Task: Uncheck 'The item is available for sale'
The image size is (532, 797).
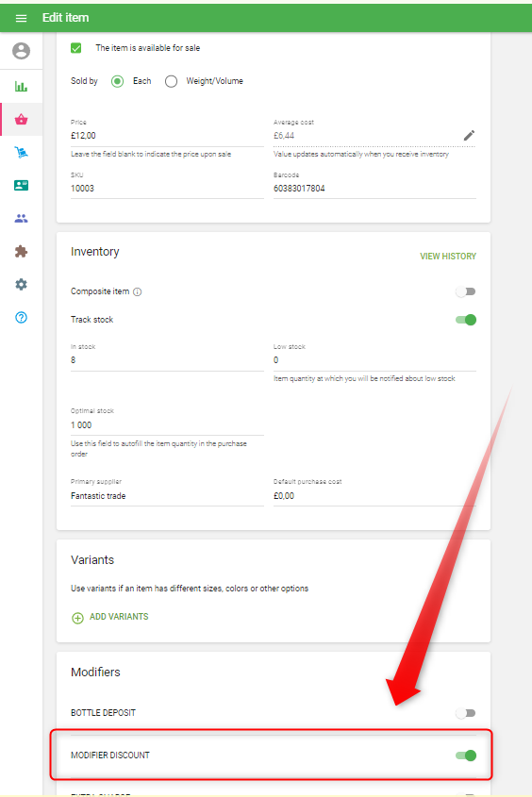Action: (76, 48)
